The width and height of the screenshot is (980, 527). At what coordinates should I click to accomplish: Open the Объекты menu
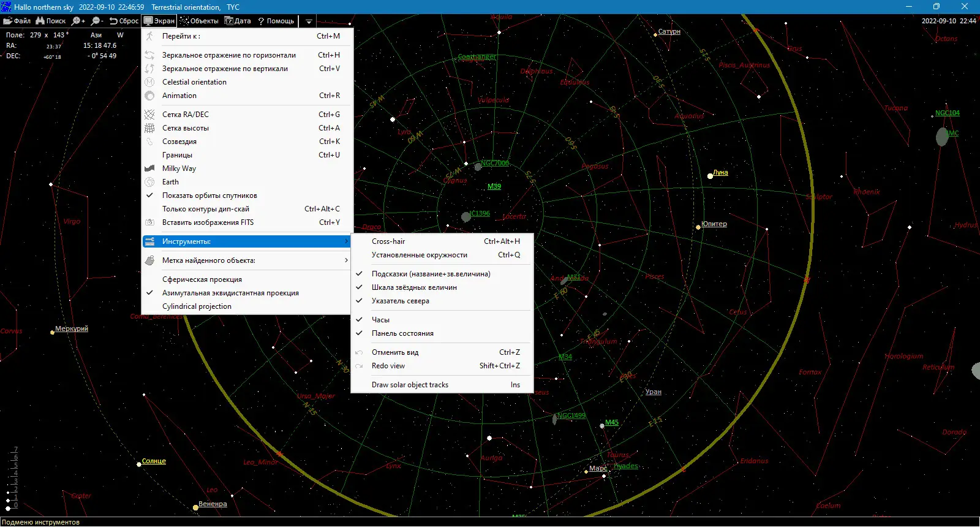(x=199, y=21)
